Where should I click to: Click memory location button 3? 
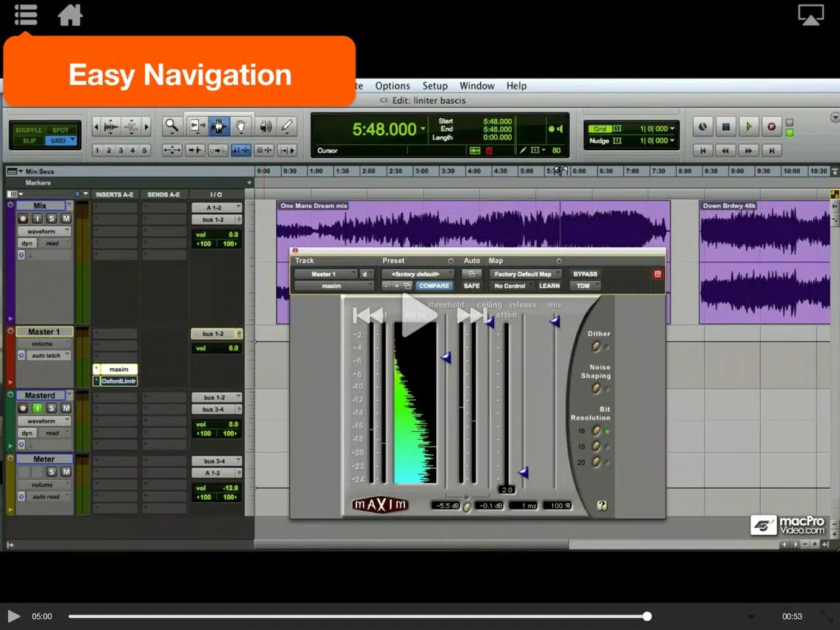pyautogui.click(x=121, y=151)
